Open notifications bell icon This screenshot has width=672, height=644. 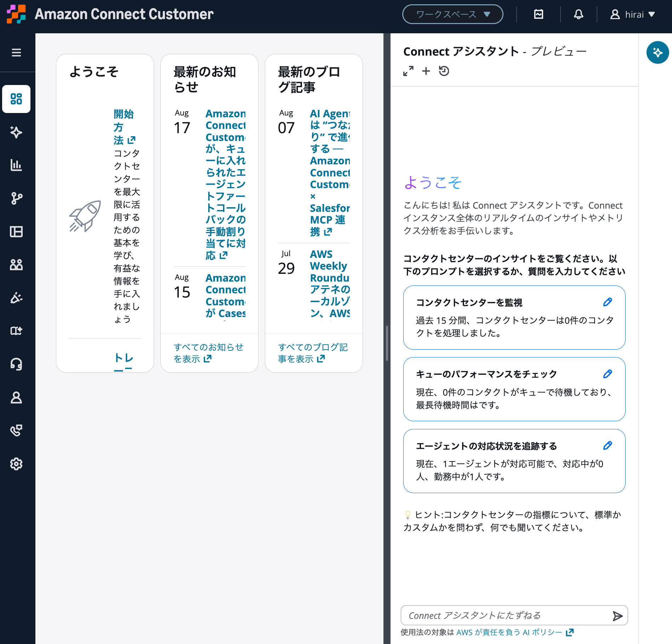click(x=579, y=14)
